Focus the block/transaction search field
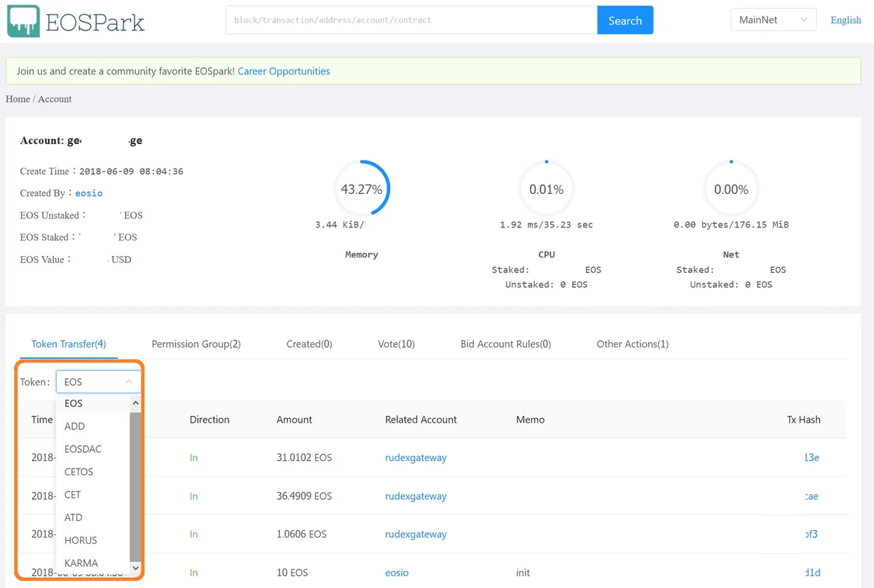The image size is (874, 588). [412, 20]
